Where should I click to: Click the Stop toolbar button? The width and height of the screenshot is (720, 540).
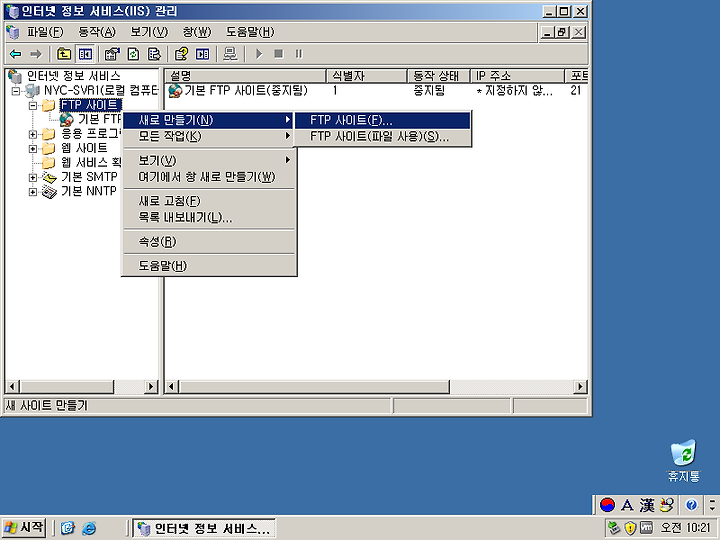pyautogui.click(x=279, y=54)
